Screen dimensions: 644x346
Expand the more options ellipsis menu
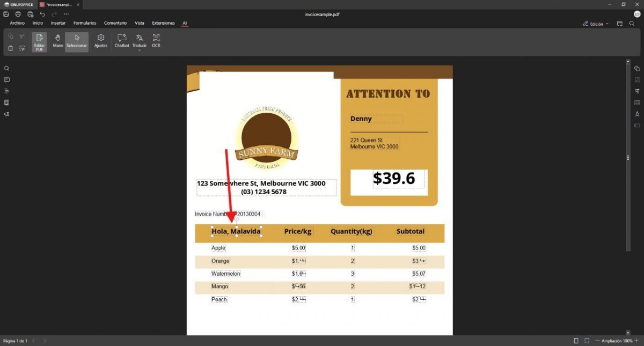67,14
